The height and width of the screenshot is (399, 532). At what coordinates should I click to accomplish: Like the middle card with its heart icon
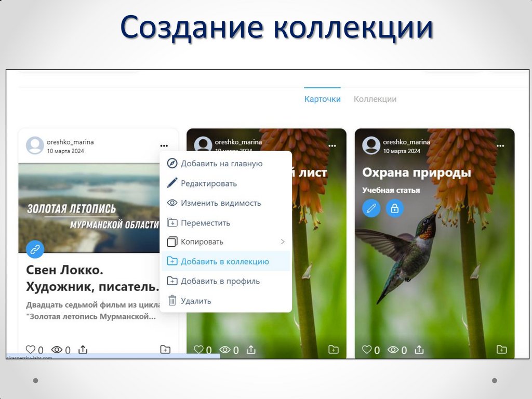198,350
